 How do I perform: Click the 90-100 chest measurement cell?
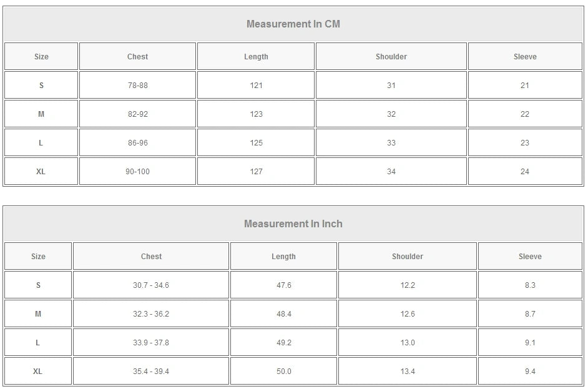tap(137, 172)
